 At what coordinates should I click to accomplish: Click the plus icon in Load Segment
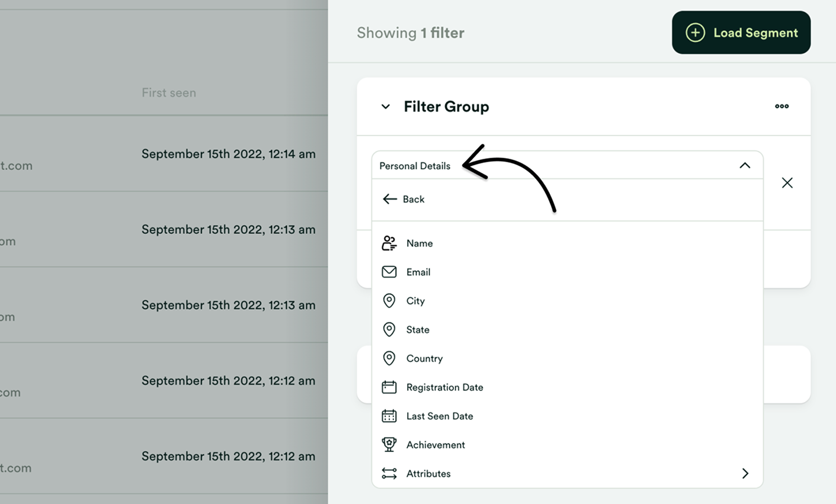point(695,33)
